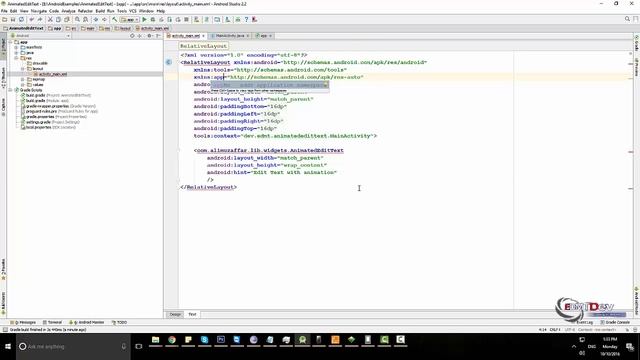Click the Replace toolbar icon
Viewport: 640px width, 360px height.
click(x=85, y=20)
